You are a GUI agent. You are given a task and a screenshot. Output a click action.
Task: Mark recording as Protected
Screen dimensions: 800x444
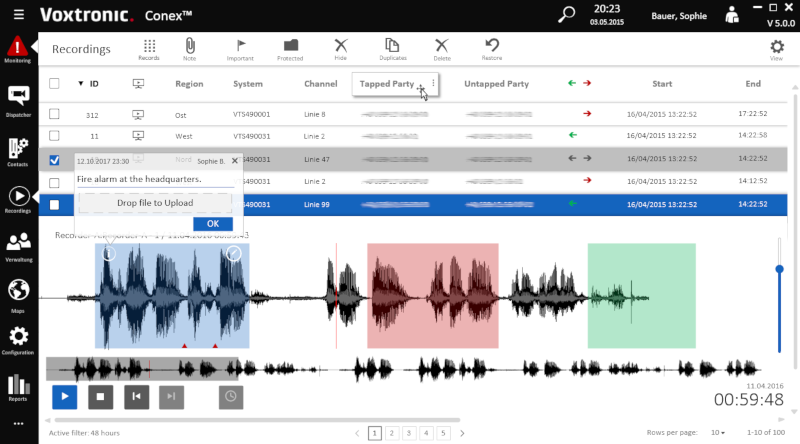[290, 50]
